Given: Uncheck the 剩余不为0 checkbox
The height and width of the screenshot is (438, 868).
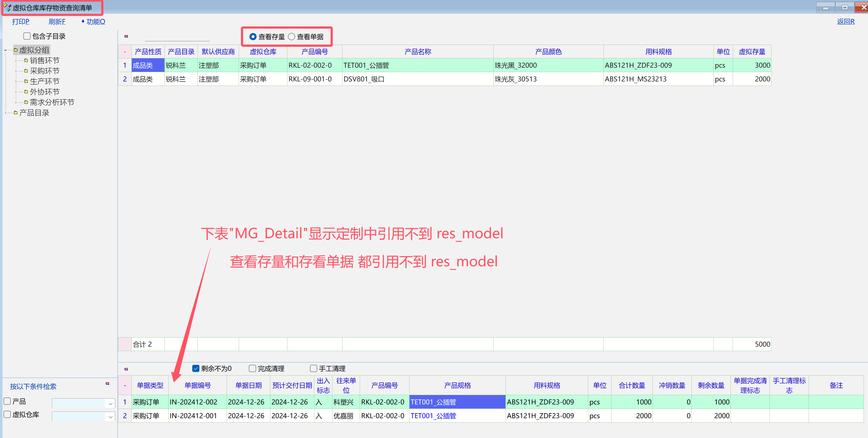Looking at the screenshot, I should click(x=196, y=368).
